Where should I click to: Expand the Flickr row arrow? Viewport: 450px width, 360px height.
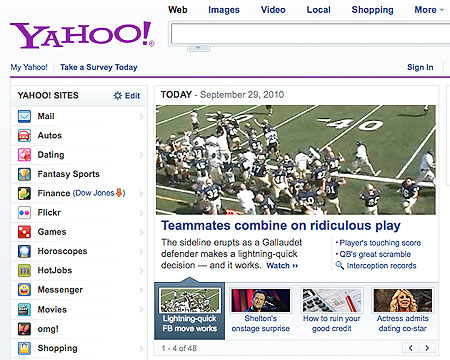(141, 213)
